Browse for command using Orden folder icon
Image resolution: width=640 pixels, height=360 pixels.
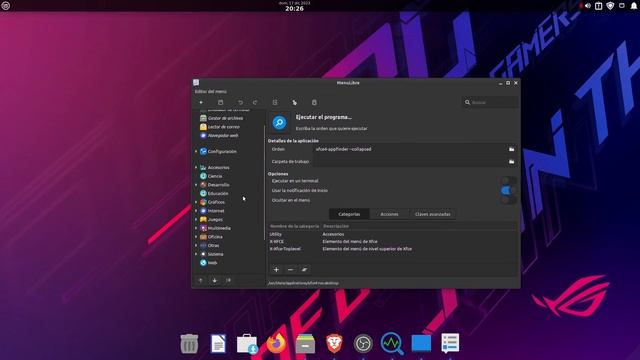pos(511,149)
